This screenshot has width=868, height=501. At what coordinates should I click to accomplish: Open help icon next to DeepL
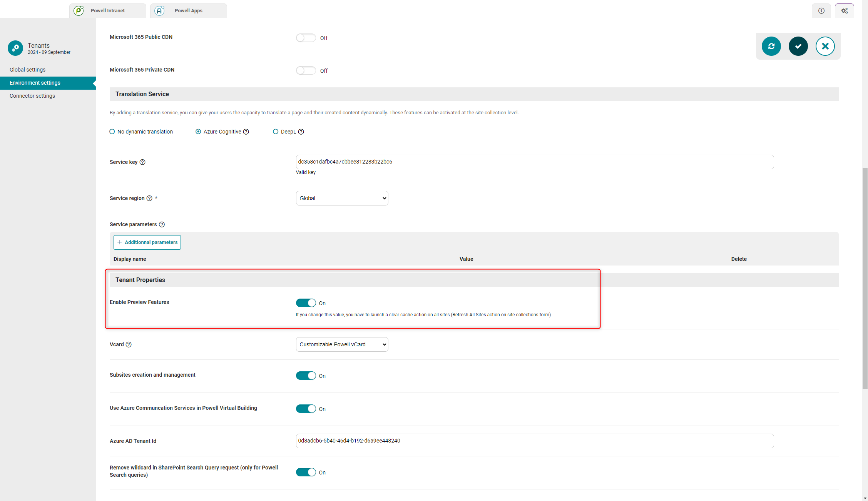(x=301, y=132)
